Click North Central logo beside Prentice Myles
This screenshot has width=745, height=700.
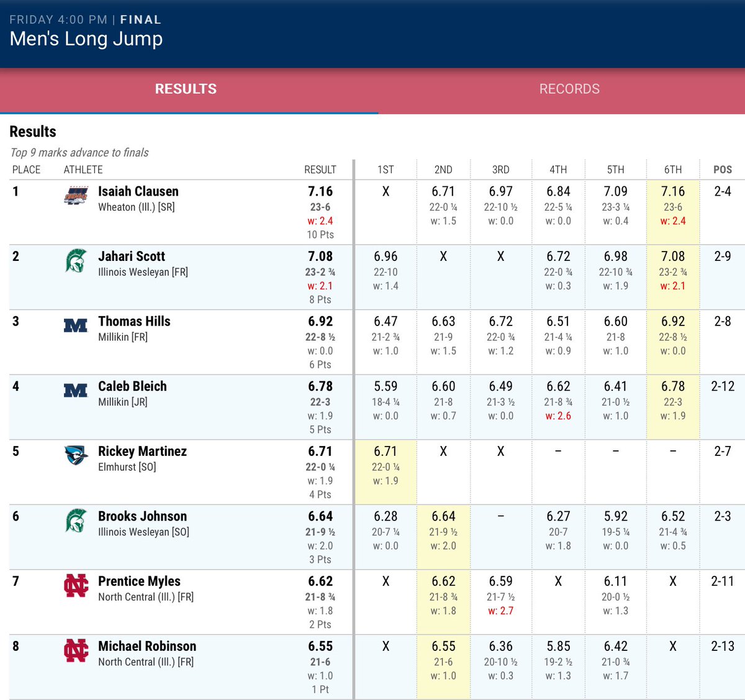(x=76, y=586)
